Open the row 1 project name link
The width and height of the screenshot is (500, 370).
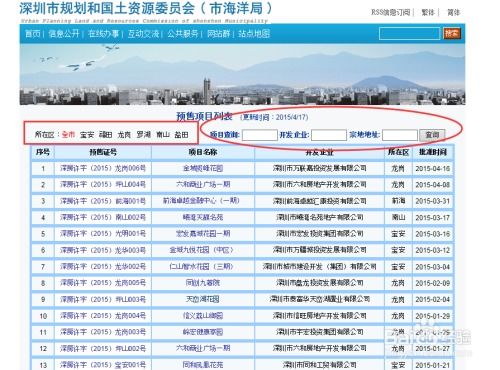[x=203, y=168]
